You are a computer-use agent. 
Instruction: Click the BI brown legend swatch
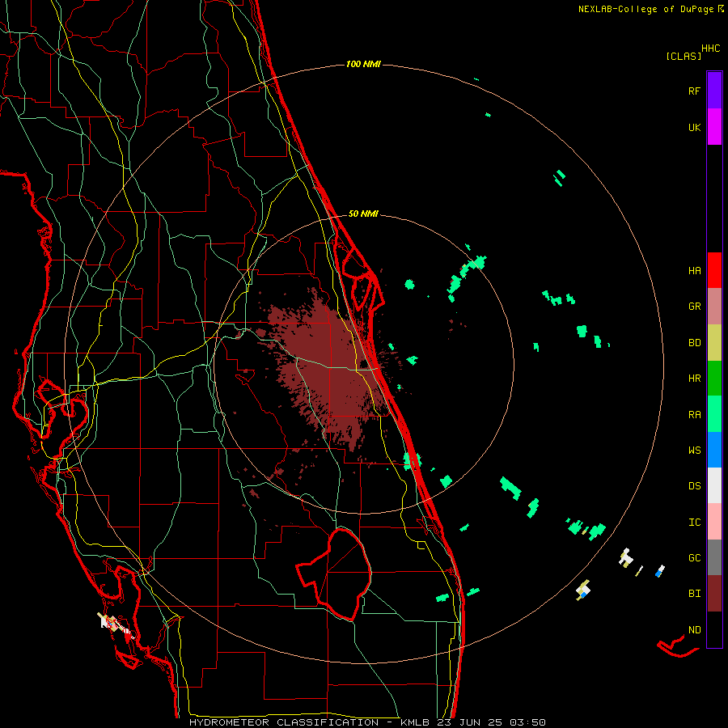[x=714, y=594]
